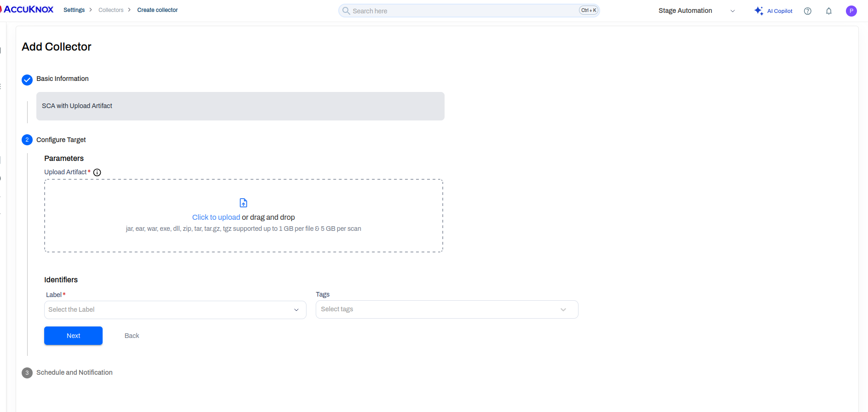The height and width of the screenshot is (412, 868).
Task: Open the Select the Label dropdown
Action: click(x=175, y=310)
